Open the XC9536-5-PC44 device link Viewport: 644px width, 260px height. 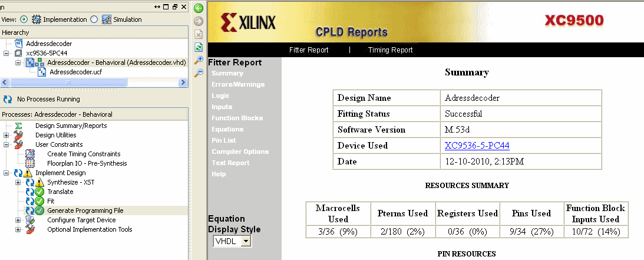click(477, 146)
